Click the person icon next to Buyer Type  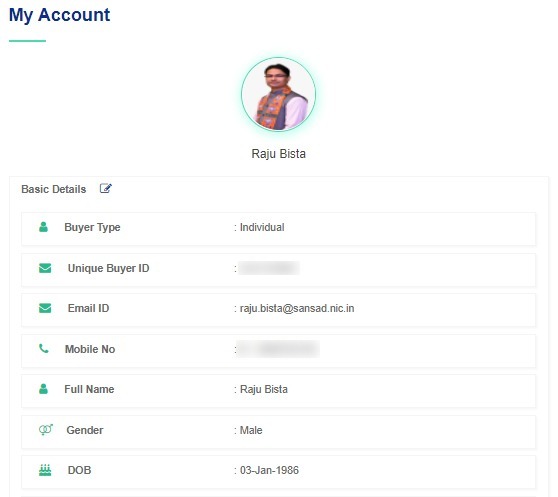coord(43,227)
